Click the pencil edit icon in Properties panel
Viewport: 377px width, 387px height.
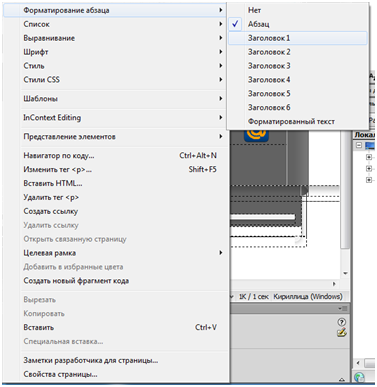[342, 332]
